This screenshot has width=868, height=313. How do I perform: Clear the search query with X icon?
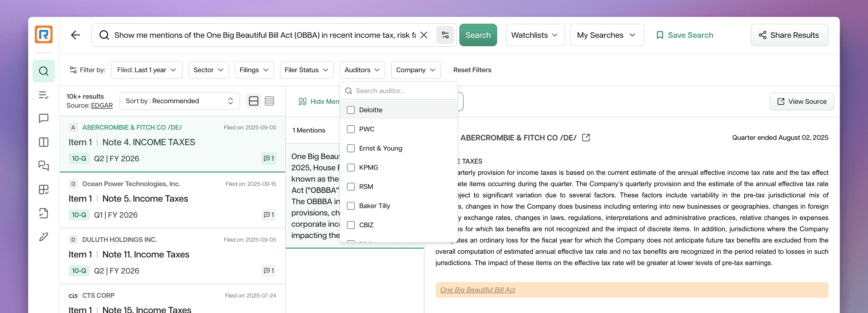coord(424,35)
